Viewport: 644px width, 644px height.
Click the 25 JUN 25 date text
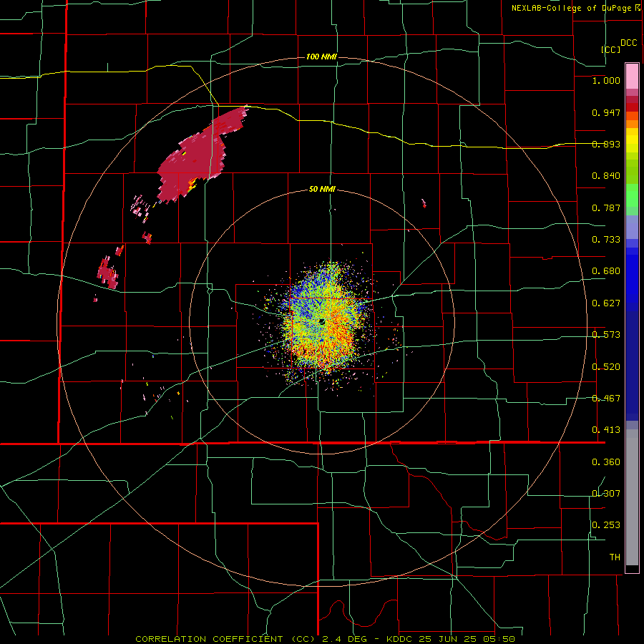(x=448, y=639)
